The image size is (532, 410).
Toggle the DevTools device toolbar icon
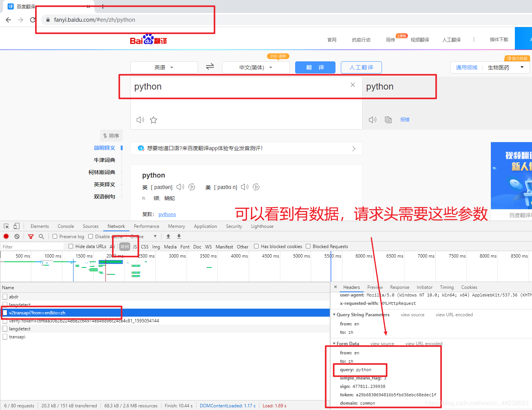coord(16,226)
